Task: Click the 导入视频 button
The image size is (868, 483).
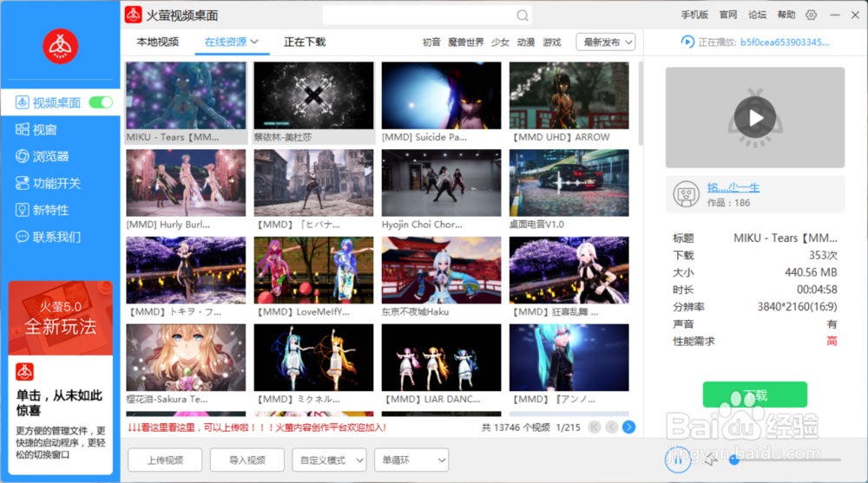Action: [247, 460]
